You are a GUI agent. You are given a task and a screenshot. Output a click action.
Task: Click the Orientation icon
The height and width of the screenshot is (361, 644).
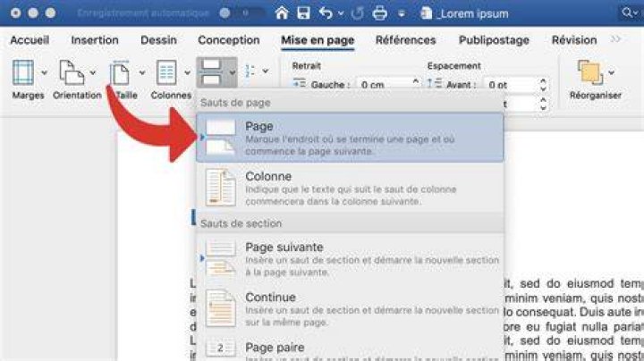point(72,72)
